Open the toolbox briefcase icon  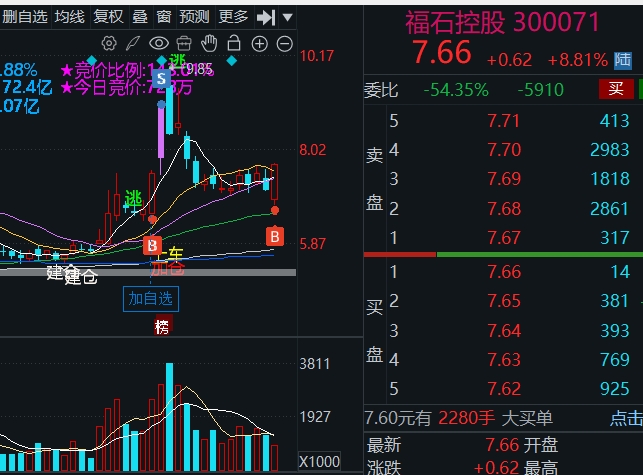click(184, 43)
